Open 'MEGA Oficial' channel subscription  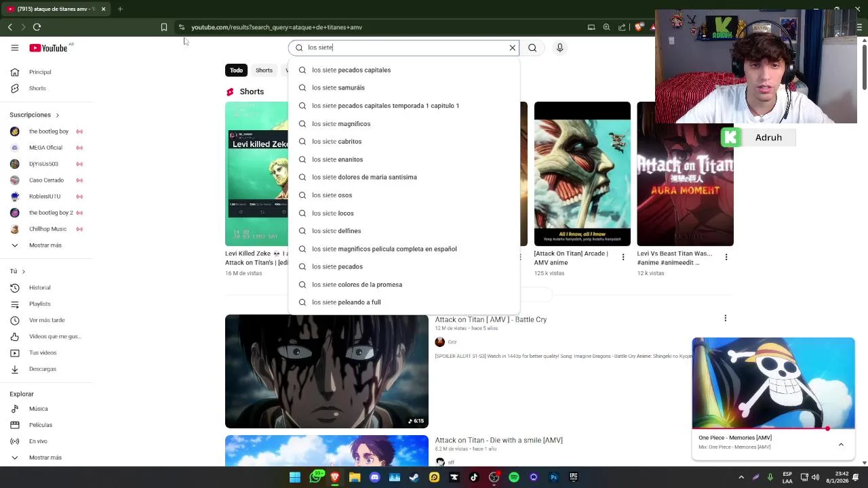click(x=46, y=148)
